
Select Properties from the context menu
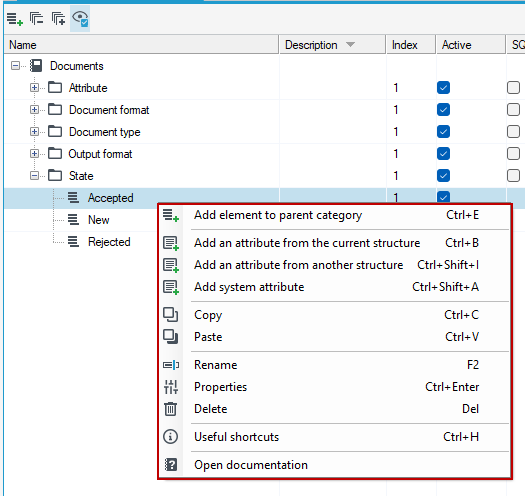335,387
